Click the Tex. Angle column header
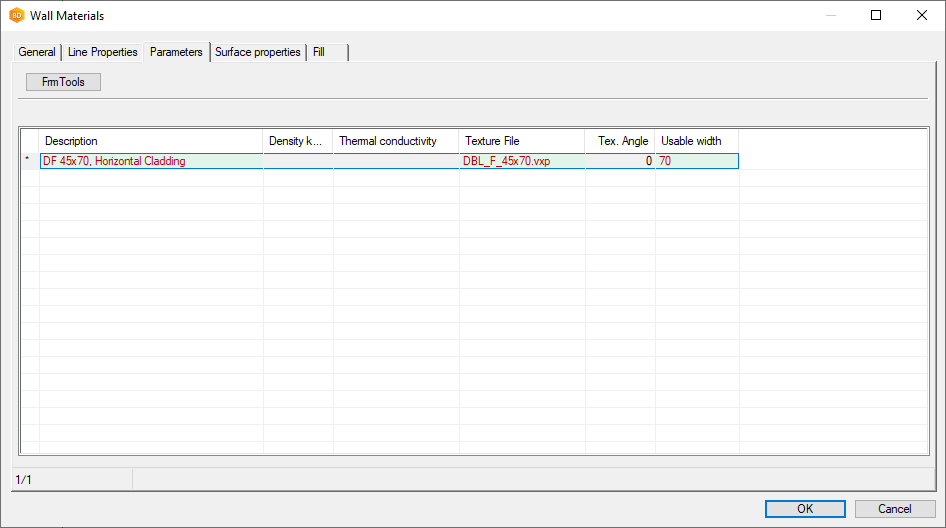The width and height of the screenshot is (946, 528). [620, 141]
